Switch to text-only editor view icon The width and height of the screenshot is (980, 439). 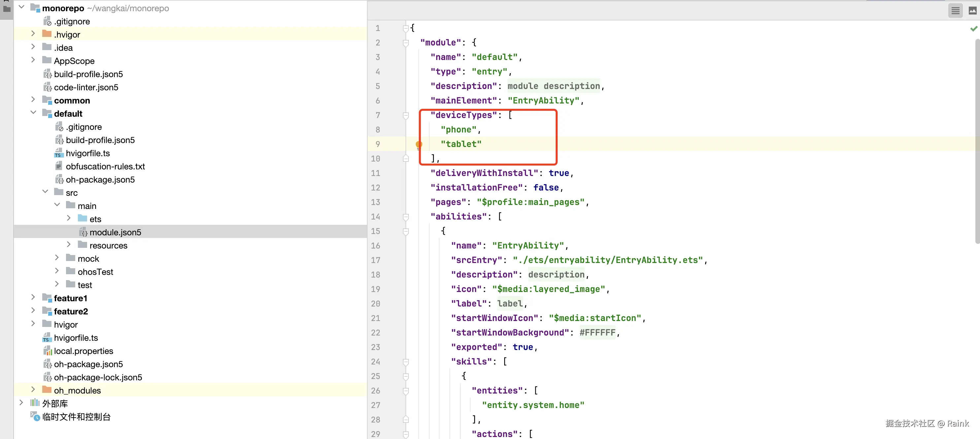coord(955,11)
